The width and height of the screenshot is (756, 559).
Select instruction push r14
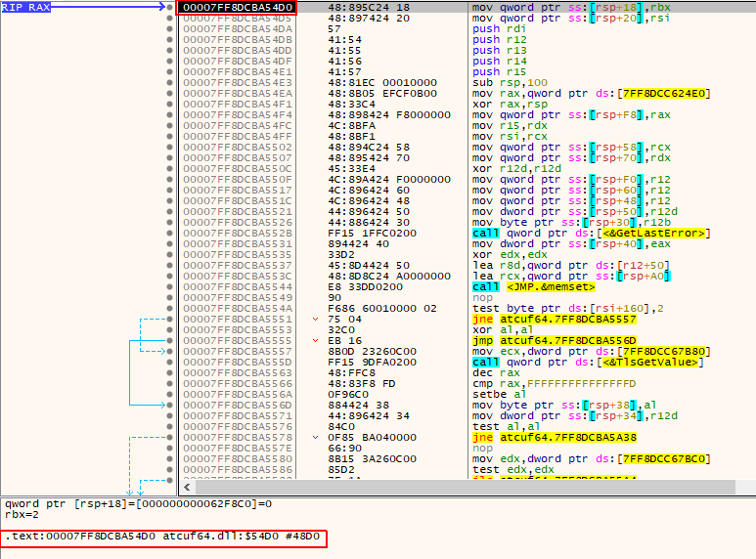pos(500,62)
